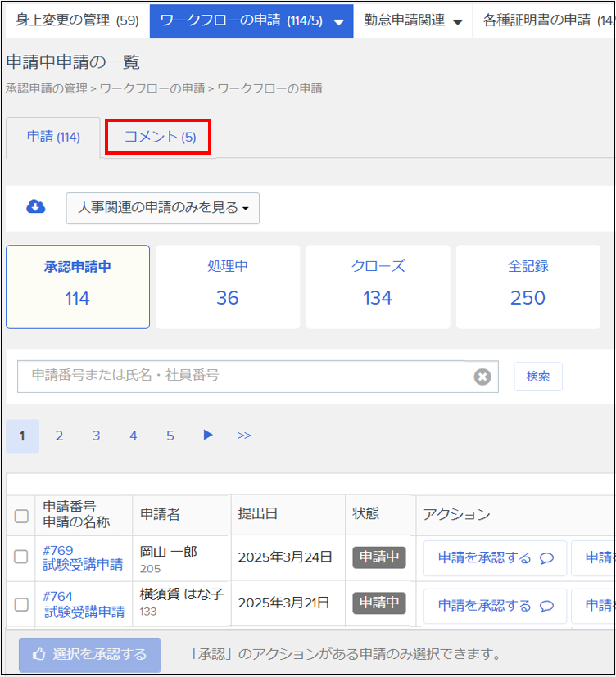Image resolution: width=616 pixels, height=677 pixels.
Task: Go to page 3 of results
Action: pyautogui.click(x=96, y=436)
